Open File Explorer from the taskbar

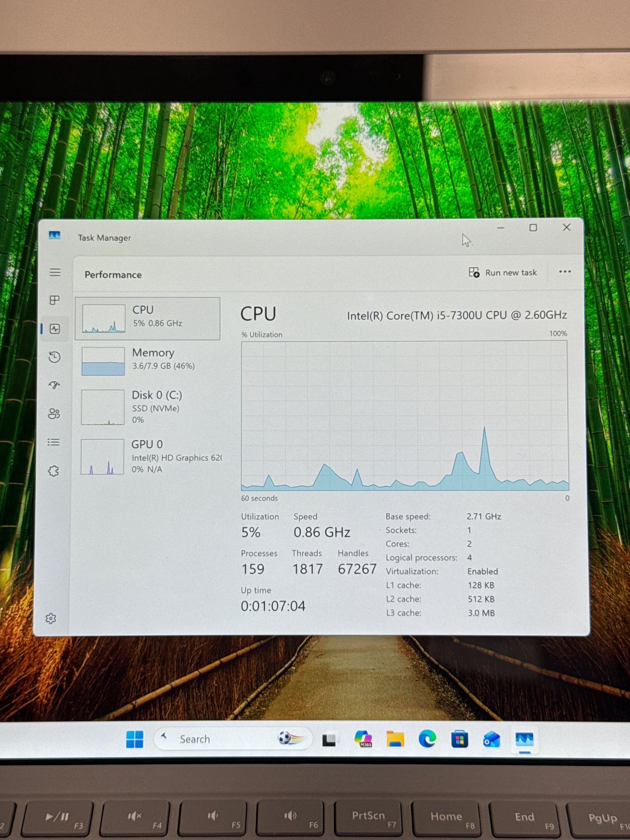coord(395,739)
